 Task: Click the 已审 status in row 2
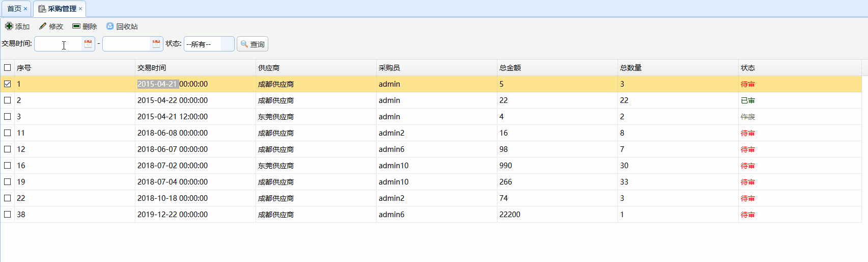tap(748, 100)
